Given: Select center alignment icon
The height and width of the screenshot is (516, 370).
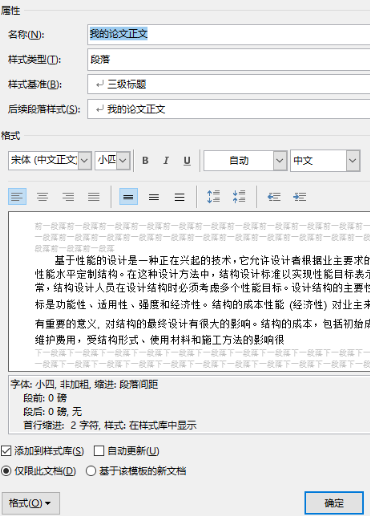Looking at the screenshot, I should pyautogui.click(x=42, y=197).
